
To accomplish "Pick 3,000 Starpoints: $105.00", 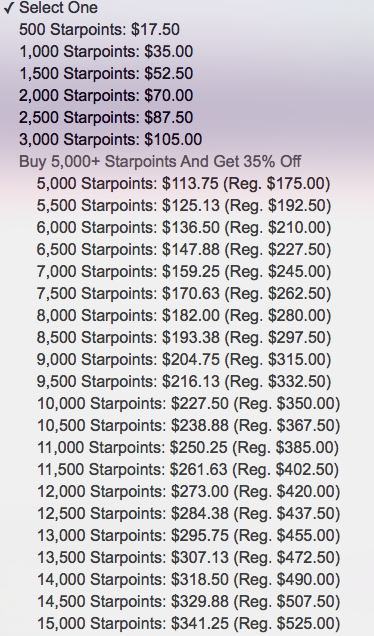I will [x=187, y=139].
